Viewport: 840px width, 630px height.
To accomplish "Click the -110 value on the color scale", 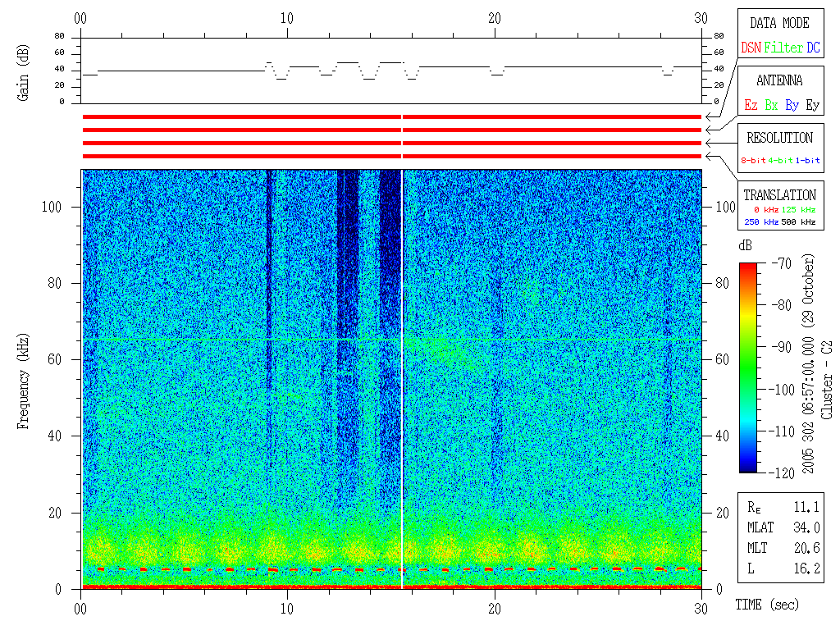I will click(x=783, y=431).
